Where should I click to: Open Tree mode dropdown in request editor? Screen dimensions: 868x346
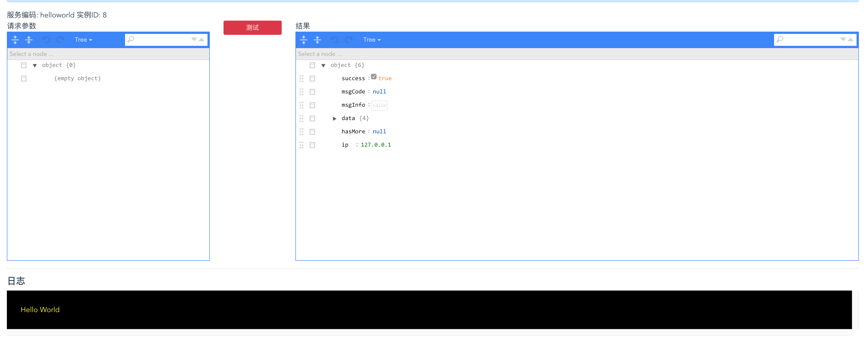click(83, 40)
